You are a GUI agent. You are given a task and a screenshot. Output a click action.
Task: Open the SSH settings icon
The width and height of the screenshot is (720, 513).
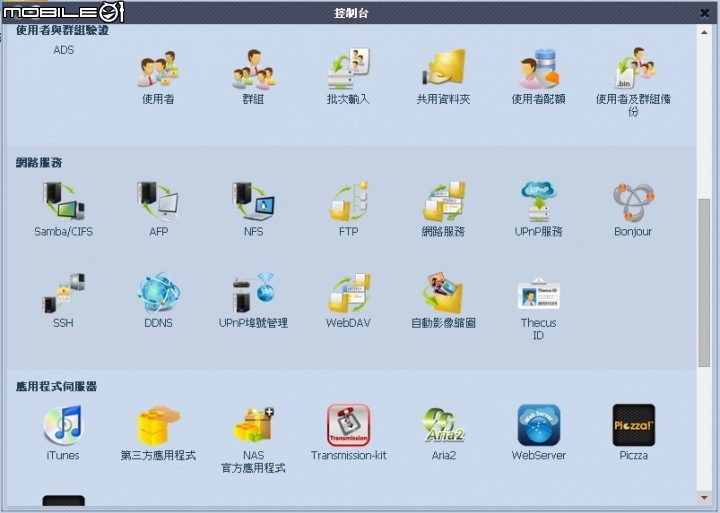63,293
